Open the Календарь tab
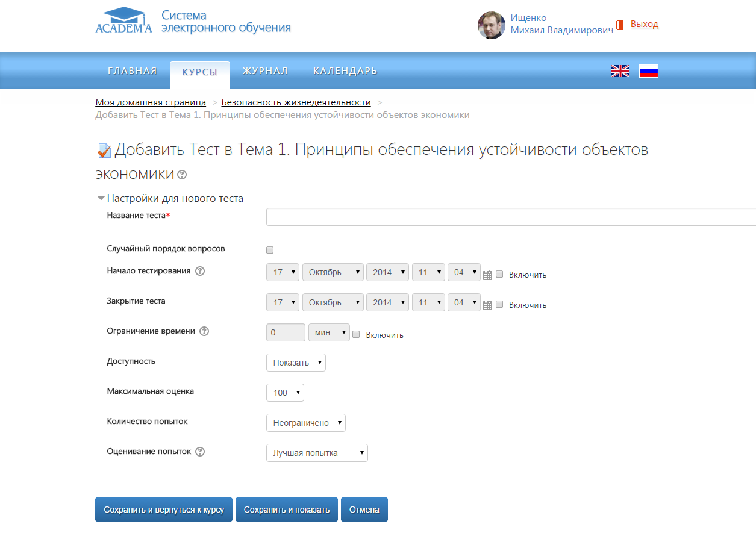The width and height of the screenshot is (756, 536). (345, 71)
